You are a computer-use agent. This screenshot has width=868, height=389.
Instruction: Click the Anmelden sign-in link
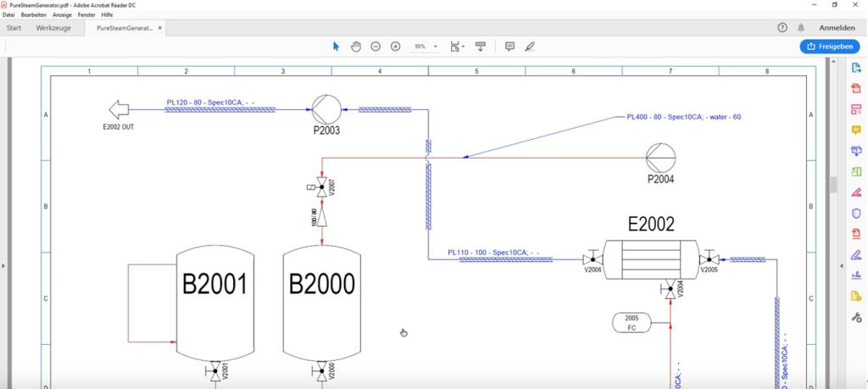point(837,28)
